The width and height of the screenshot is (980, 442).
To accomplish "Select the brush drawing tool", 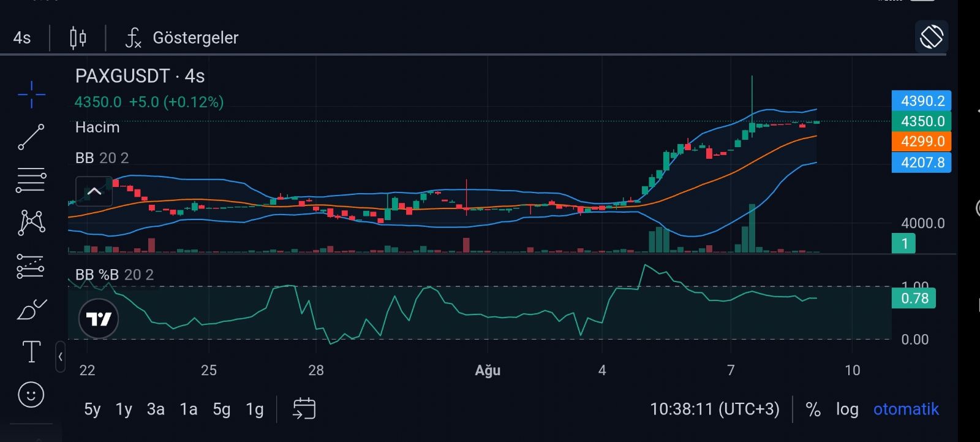I will (x=32, y=309).
